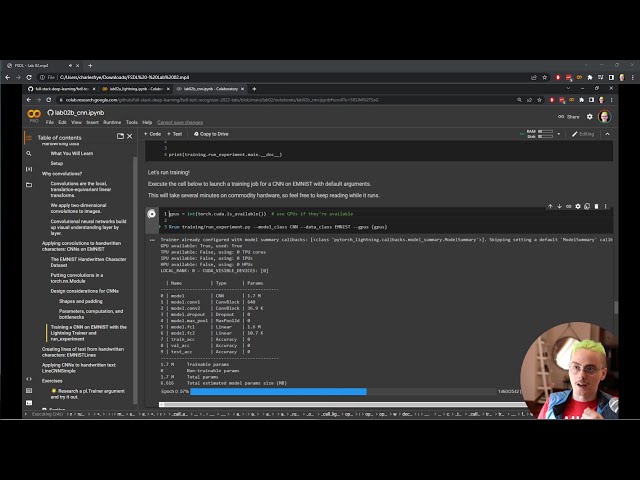Go to 'What You Will Learn' section

[x=72, y=153]
